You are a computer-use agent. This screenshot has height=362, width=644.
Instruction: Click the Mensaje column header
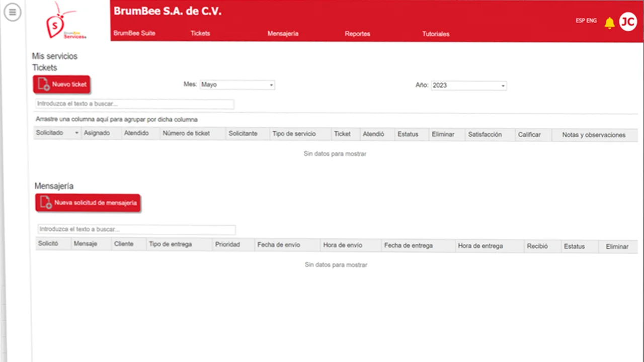pyautogui.click(x=91, y=244)
